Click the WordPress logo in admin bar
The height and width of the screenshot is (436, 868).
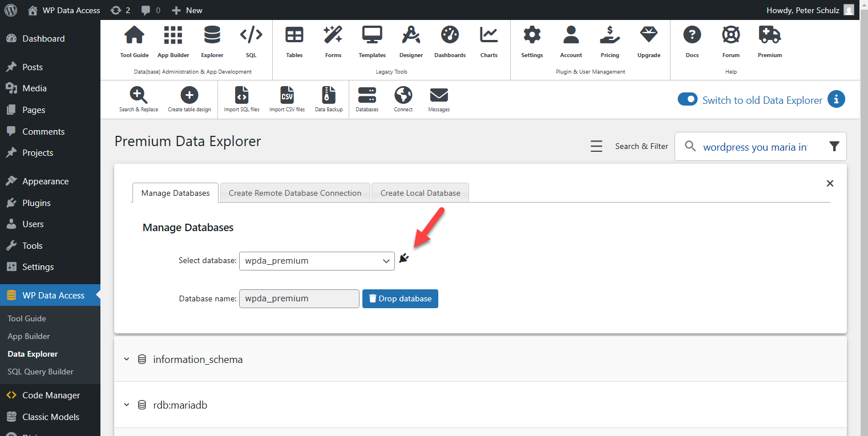(x=11, y=10)
